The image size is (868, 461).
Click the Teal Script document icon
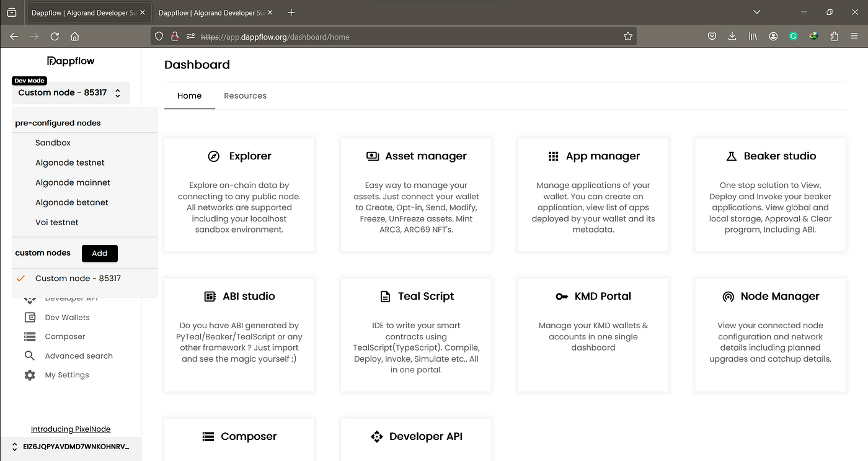coord(386,297)
